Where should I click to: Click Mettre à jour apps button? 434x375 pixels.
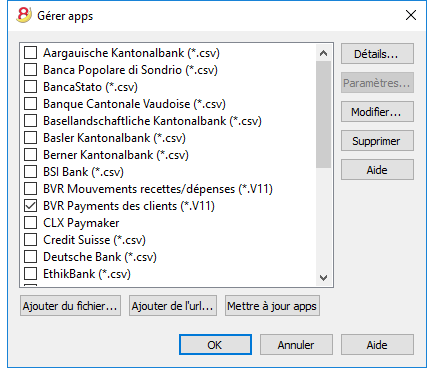pyautogui.click(x=272, y=305)
